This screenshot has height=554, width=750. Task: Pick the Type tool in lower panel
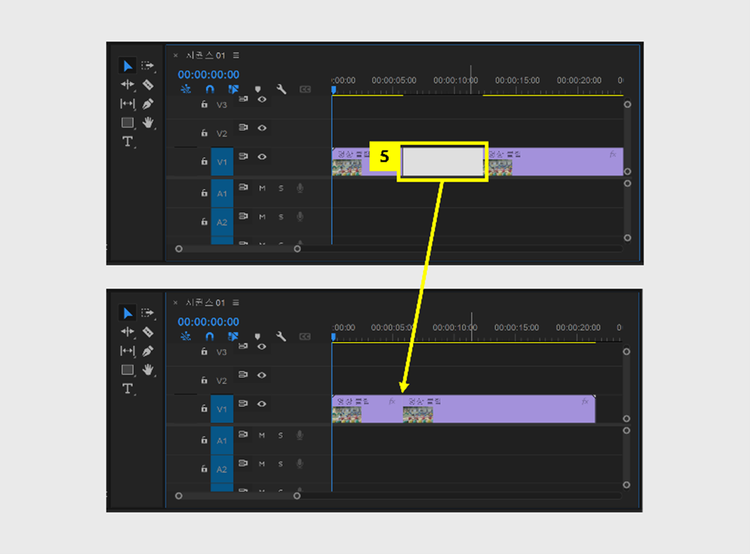point(127,388)
